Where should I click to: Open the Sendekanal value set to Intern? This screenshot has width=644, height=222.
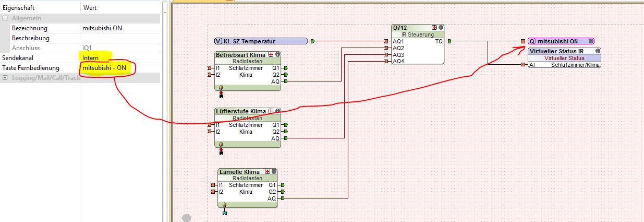click(120, 58)
